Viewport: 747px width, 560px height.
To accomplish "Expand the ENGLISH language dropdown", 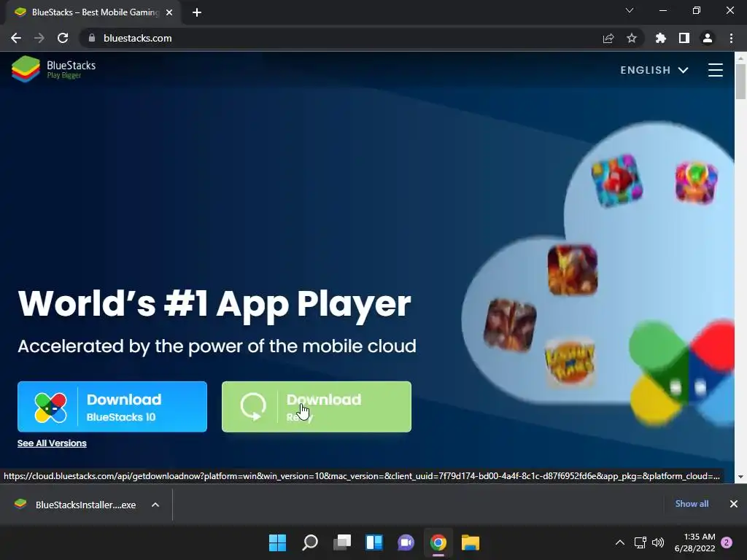I will click(x=654, y=70).
